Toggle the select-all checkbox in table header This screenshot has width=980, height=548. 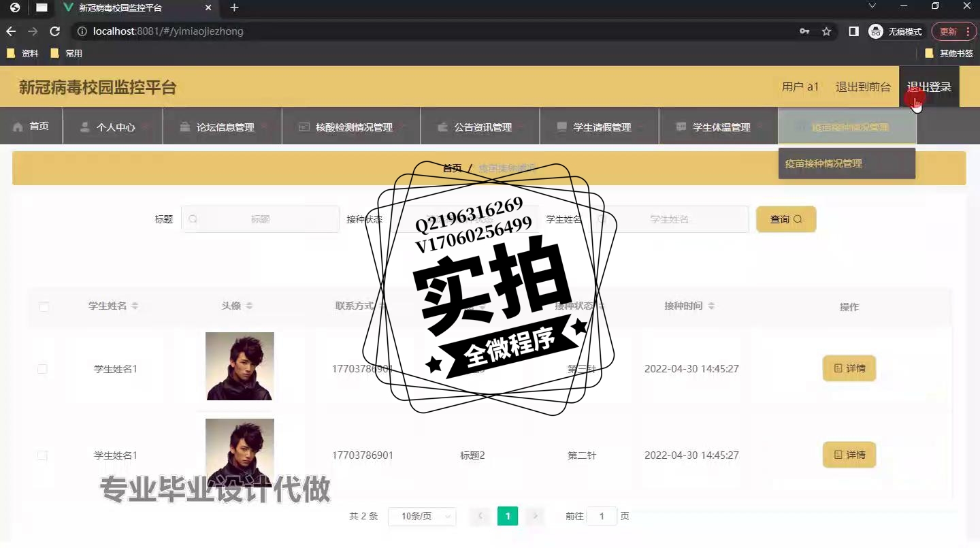[44, 307]
